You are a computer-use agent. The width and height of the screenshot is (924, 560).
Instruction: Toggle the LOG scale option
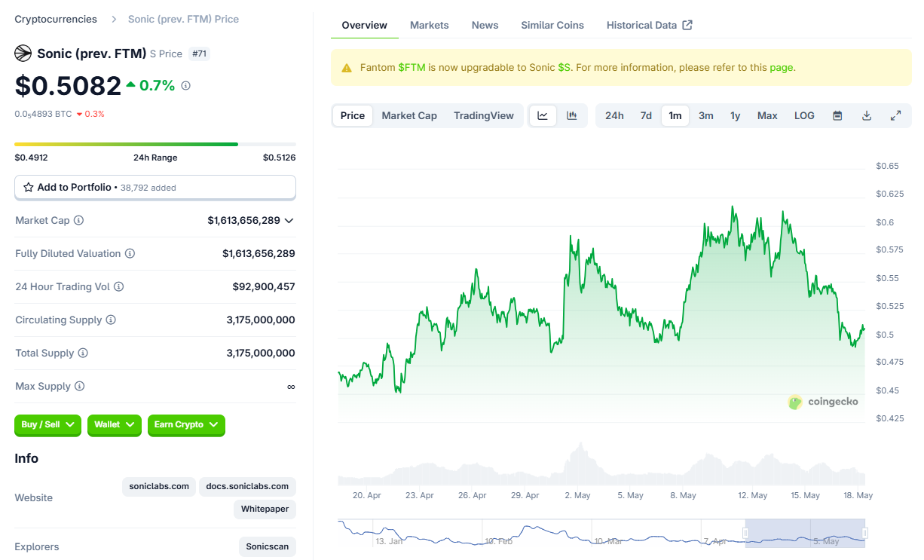804,115
